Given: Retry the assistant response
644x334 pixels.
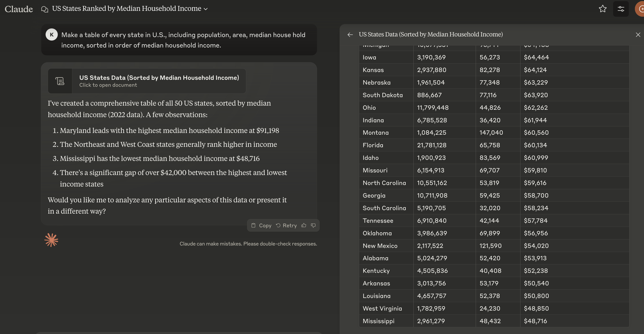Looking at the screenshot, I should tap(286, 225).
